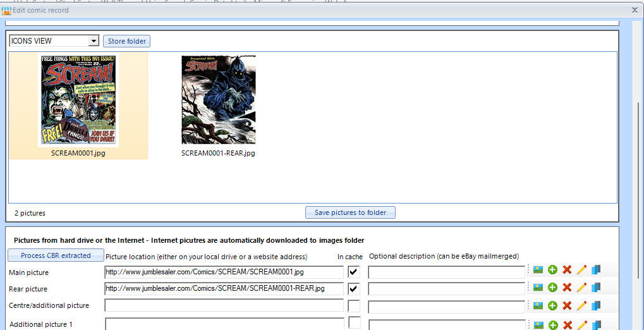644x330 pixels.
Task: Click the Main picture location field
Action: pos(224,272)
